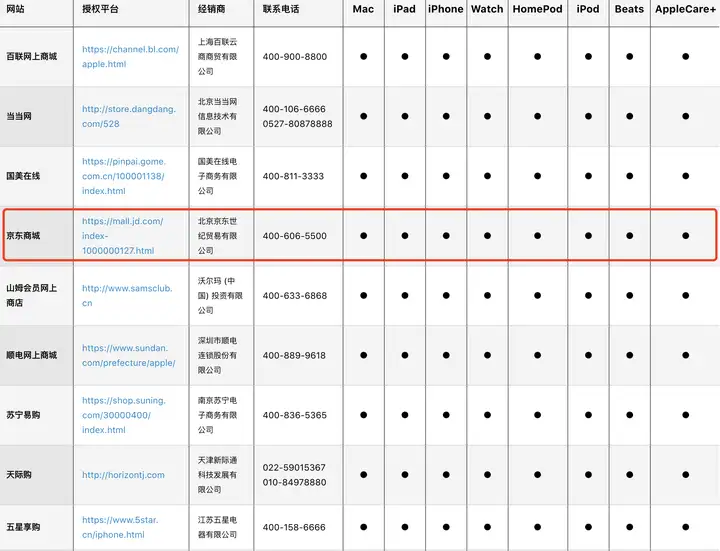Click the AppleCare+ column header
The image size is (720, 551).
[685, 9]
